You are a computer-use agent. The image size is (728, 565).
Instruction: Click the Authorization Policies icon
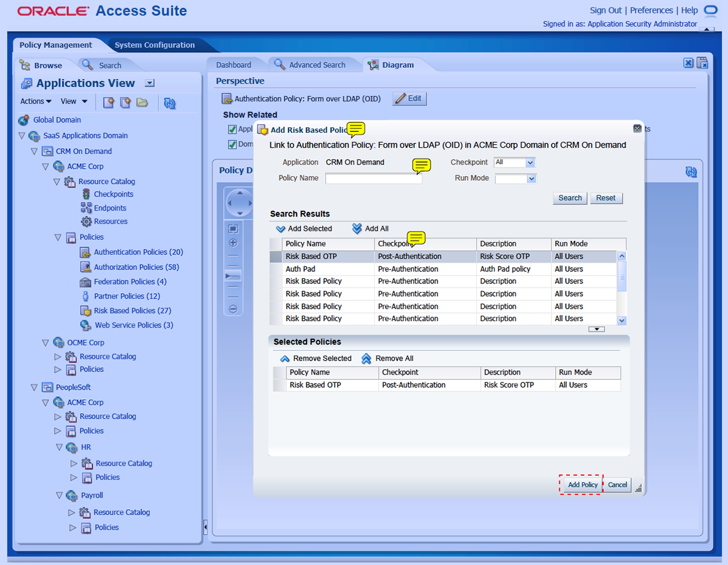pyautogui.click(x=85, y=267)
